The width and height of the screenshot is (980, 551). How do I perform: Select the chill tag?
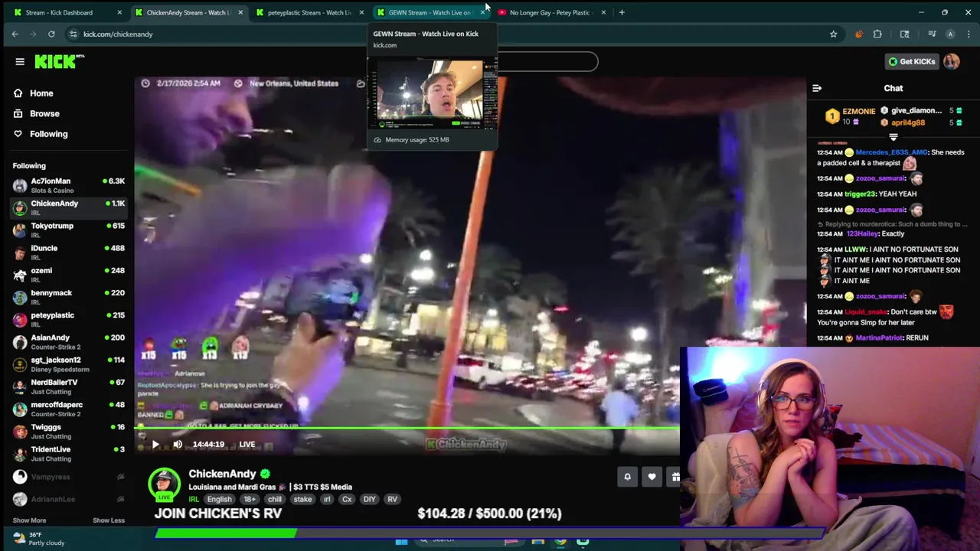point(275,499)
